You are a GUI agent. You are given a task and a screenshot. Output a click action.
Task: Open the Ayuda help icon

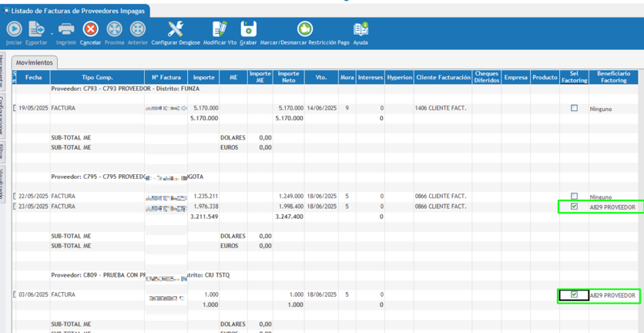361,30
